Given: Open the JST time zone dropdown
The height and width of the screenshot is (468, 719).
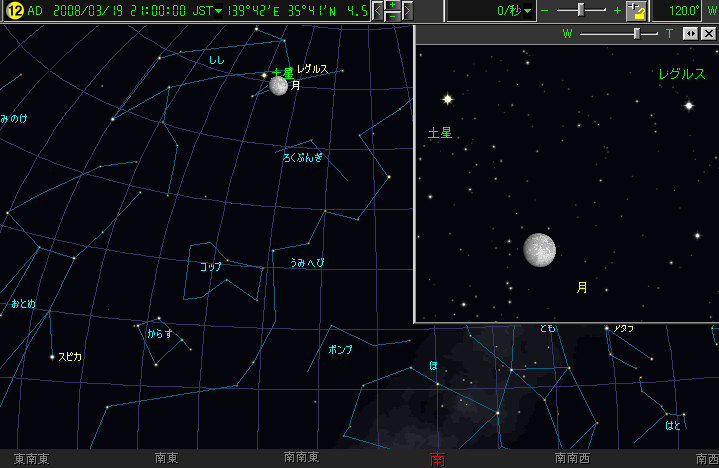Looking at the screenshot, I should pyautogui.click(x=218, y=11).
